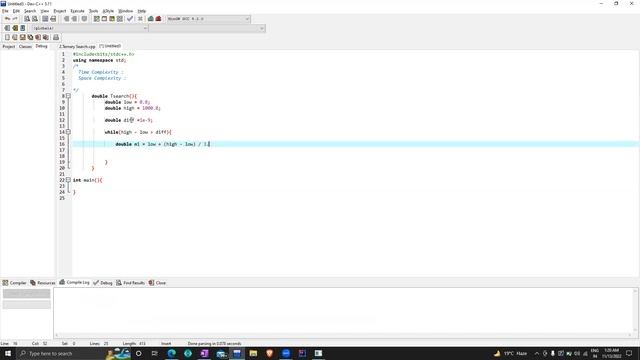Click first icon left of (globals) dropdown

(7, 28)
